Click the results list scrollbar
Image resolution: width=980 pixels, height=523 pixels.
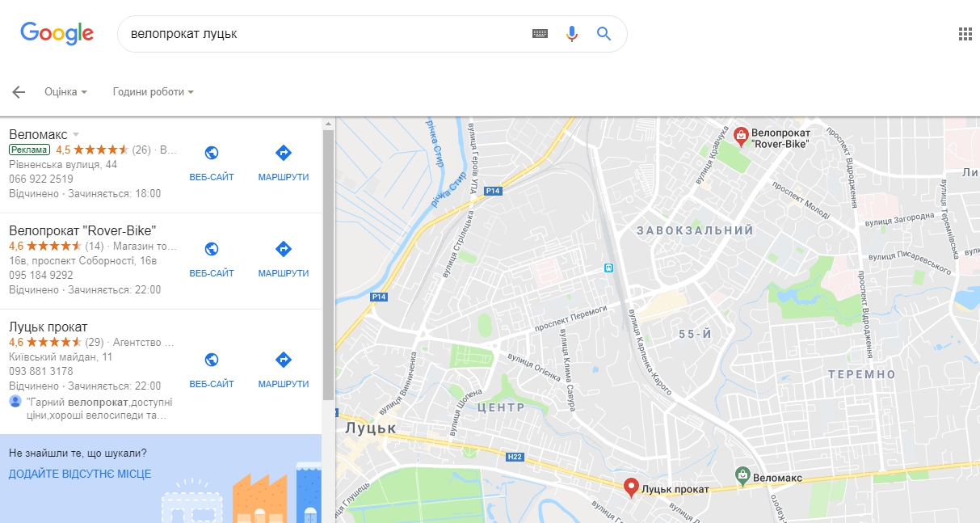click(x=328, y=264)
